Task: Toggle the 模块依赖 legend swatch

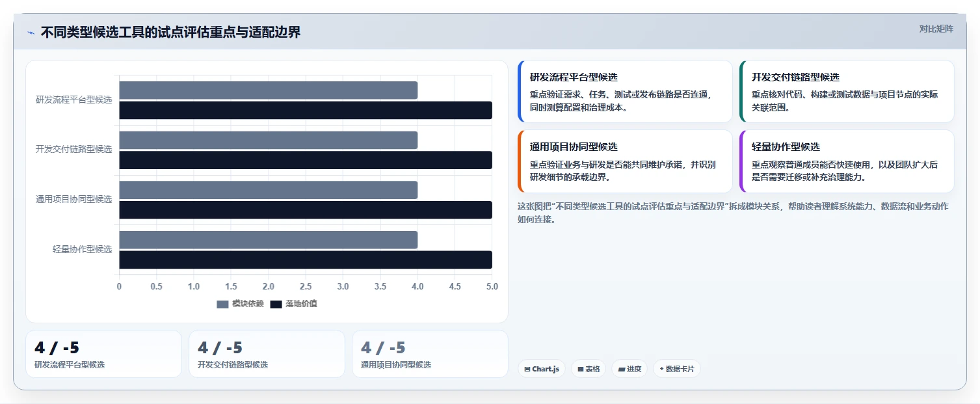Action: click(222, 304)
